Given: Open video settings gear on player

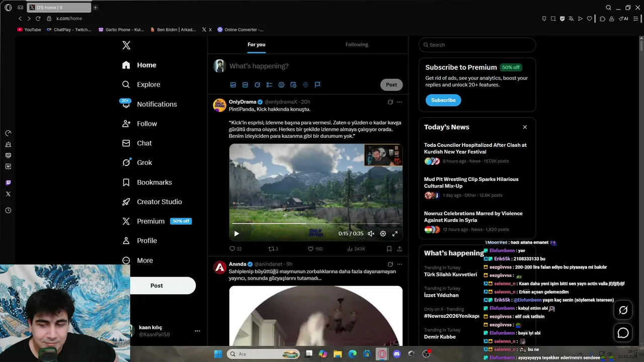Looking at the screenshot, I should tap(383, 233).
